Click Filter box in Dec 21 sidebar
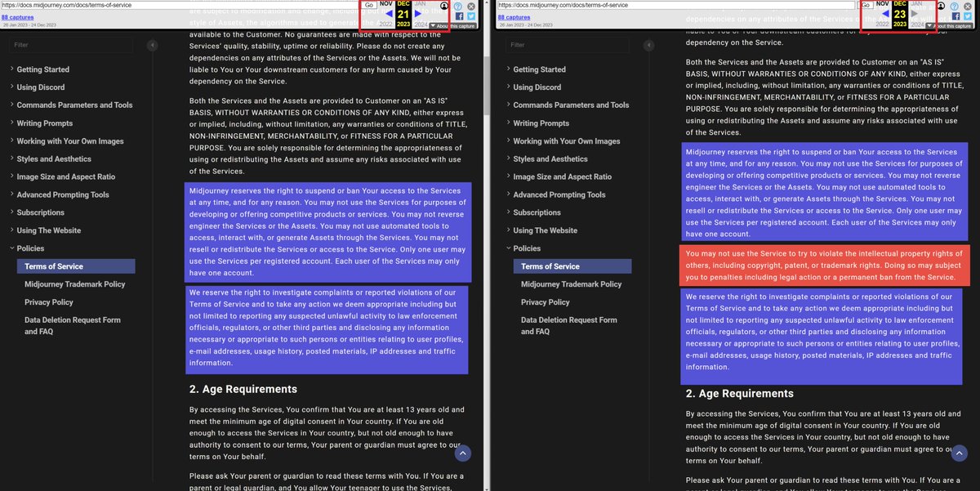This screenshot has height=491, width=980. point(71,45)
